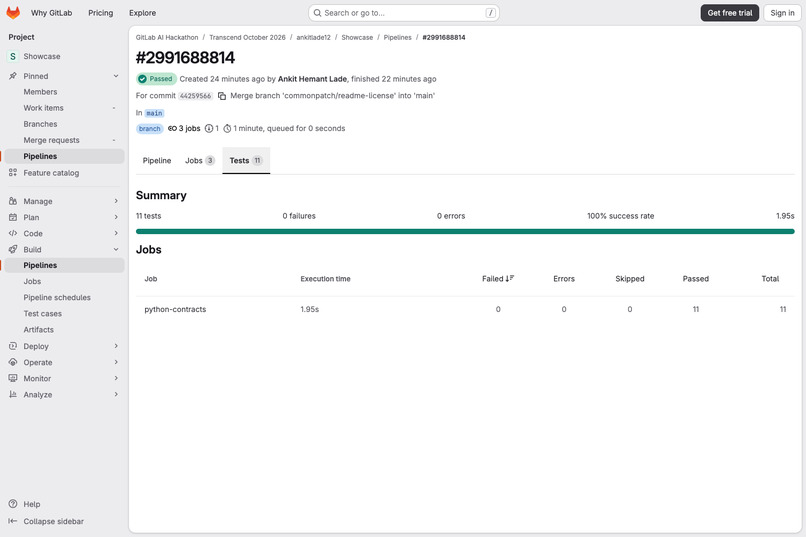Open the Ankit Hemant Lade profile link
This screenshot has width=806, height=537.
312,79
